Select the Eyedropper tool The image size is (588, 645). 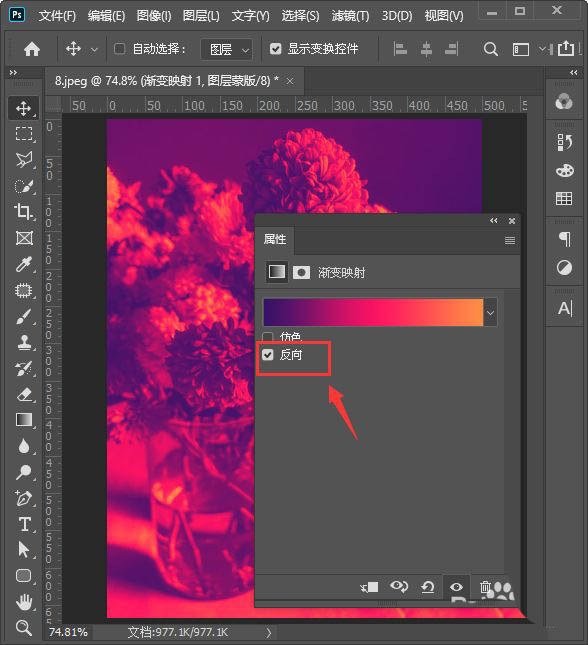(x=23, y=264)
